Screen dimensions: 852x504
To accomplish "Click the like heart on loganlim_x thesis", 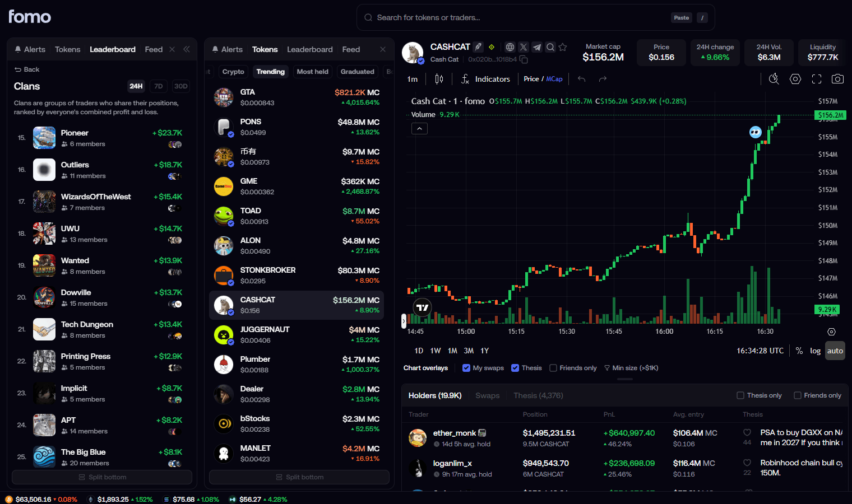I will click(x=747, y=463).
